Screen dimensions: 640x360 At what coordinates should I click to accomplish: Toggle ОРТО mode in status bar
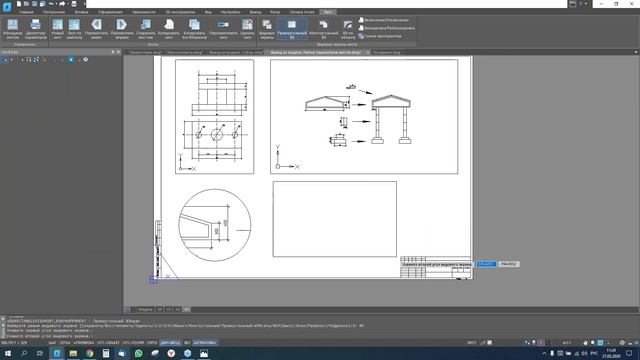(x=152, y=343)
